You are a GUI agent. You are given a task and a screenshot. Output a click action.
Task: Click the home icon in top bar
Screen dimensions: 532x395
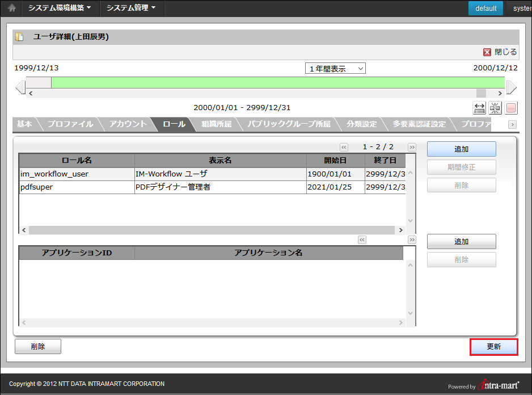[x=11, y=9]
